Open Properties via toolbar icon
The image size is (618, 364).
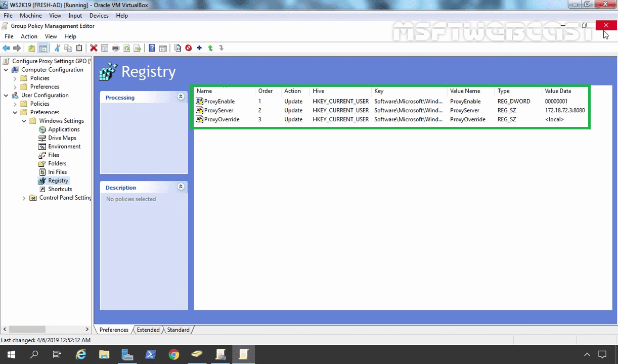click(105, 48)
